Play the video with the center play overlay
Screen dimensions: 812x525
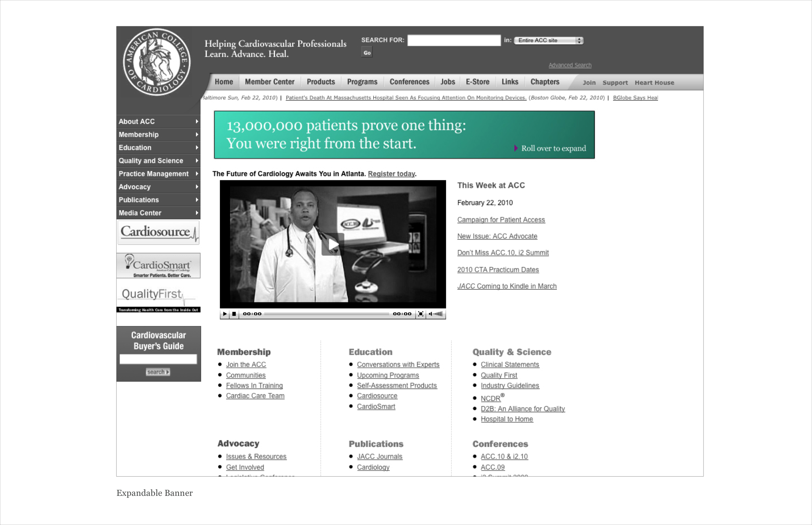(333, 244)
